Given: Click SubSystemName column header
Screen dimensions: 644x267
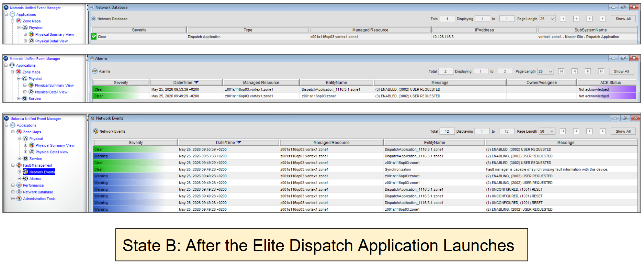Looking at the screenshot, I should click(588, 30).
